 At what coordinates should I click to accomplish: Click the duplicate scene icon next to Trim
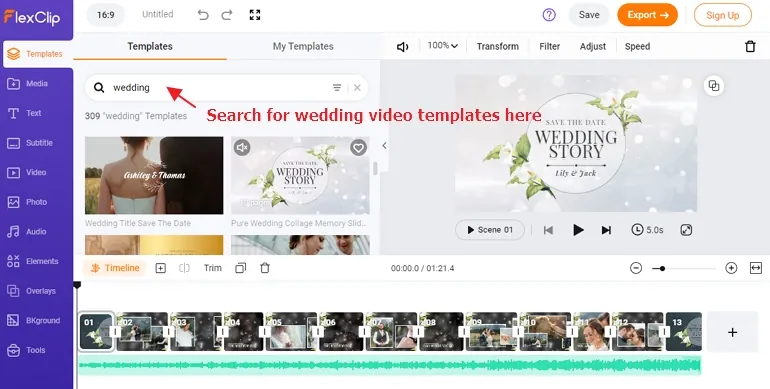tap(240, 268)
